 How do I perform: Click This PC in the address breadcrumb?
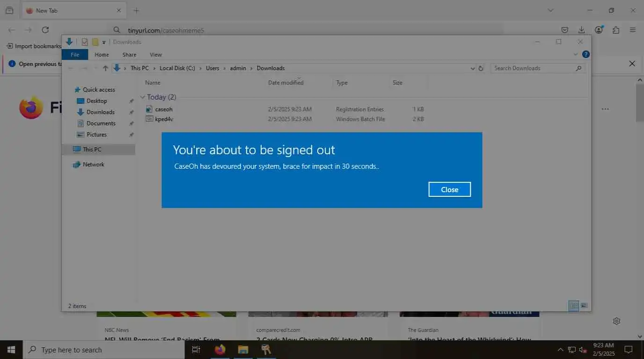point(139,68)
